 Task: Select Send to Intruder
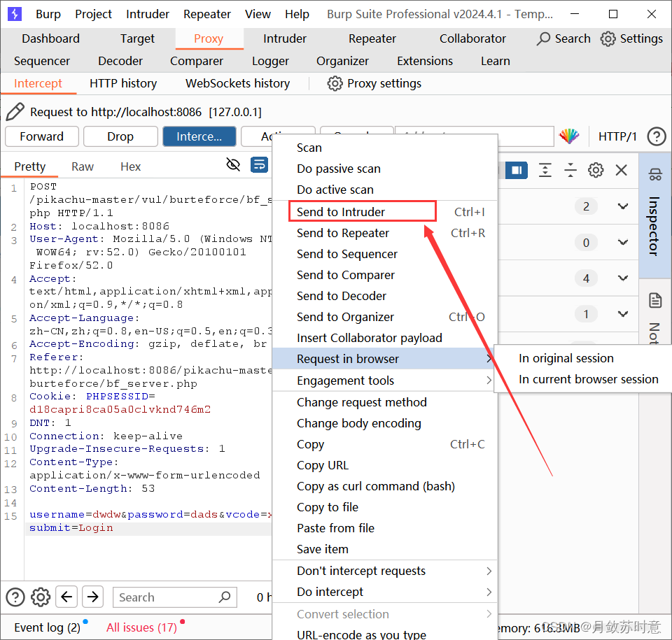[385, 212]
